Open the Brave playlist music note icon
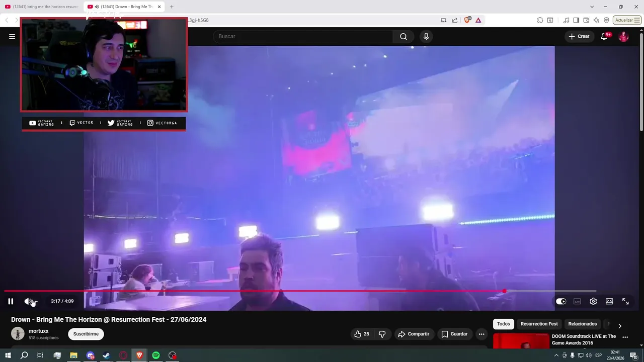Viewport: 644px width, 362px height. [x=567, y=20]
